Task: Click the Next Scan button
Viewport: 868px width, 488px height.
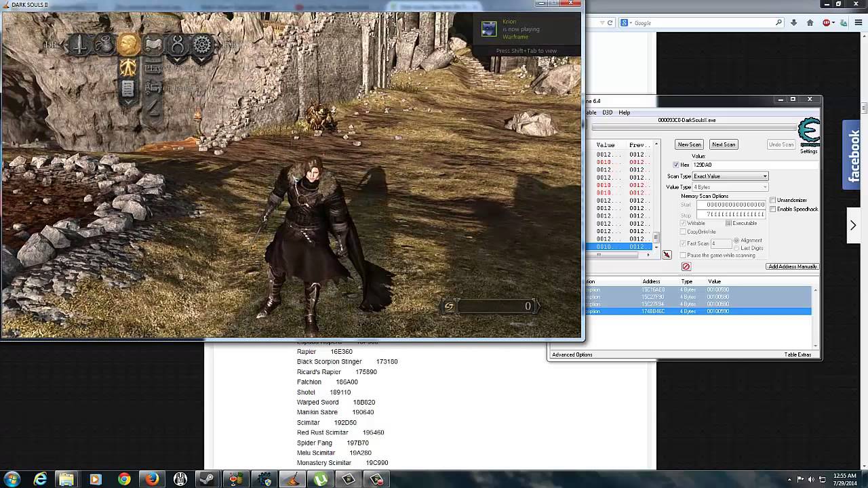Action: coord(724,144)
